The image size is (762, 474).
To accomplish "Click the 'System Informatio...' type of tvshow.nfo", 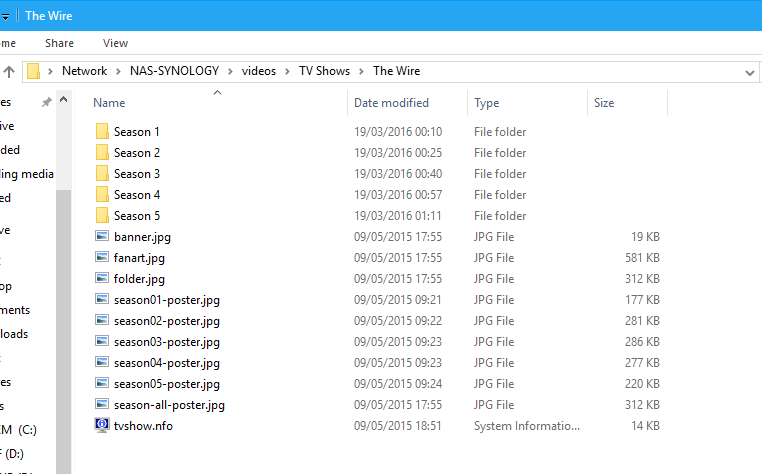I will (527, 426).
